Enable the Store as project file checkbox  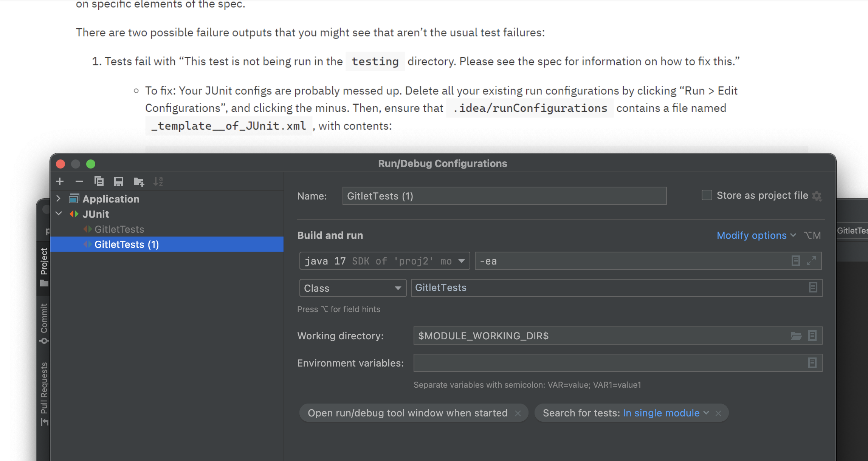tap(707, 195)
